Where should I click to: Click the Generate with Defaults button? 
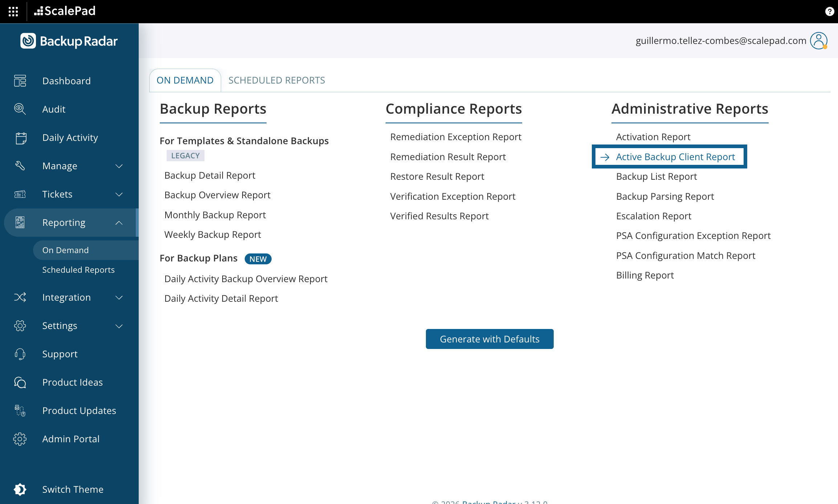tap(490, 339)
